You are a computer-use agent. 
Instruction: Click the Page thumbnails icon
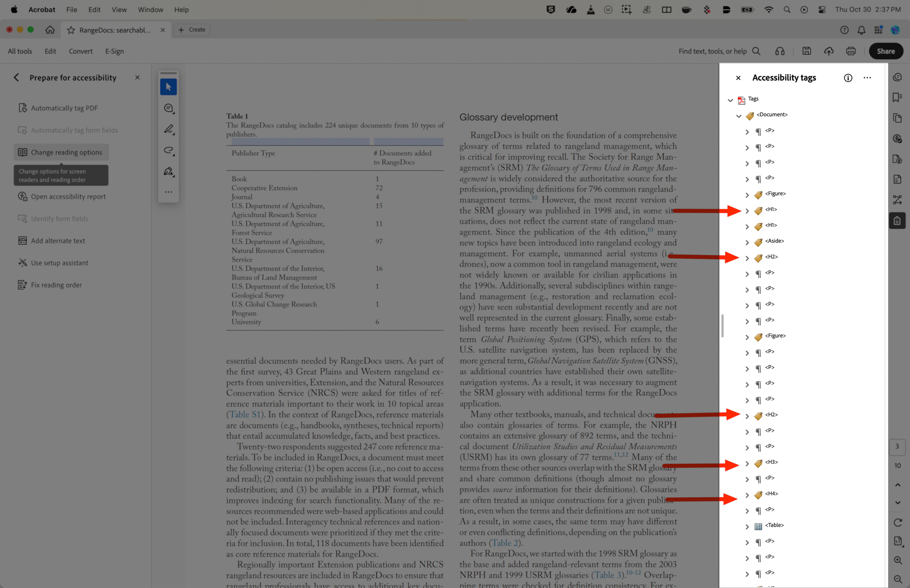(x=897, y=118)
